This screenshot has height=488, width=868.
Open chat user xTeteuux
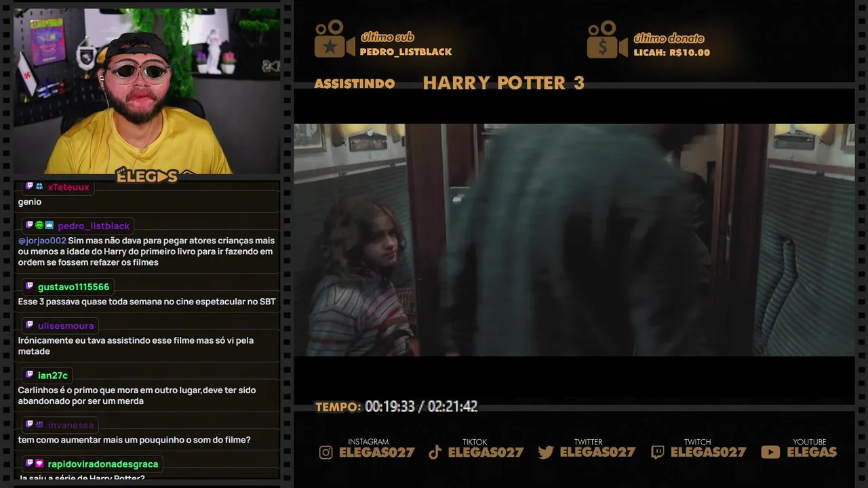[68, 187]
